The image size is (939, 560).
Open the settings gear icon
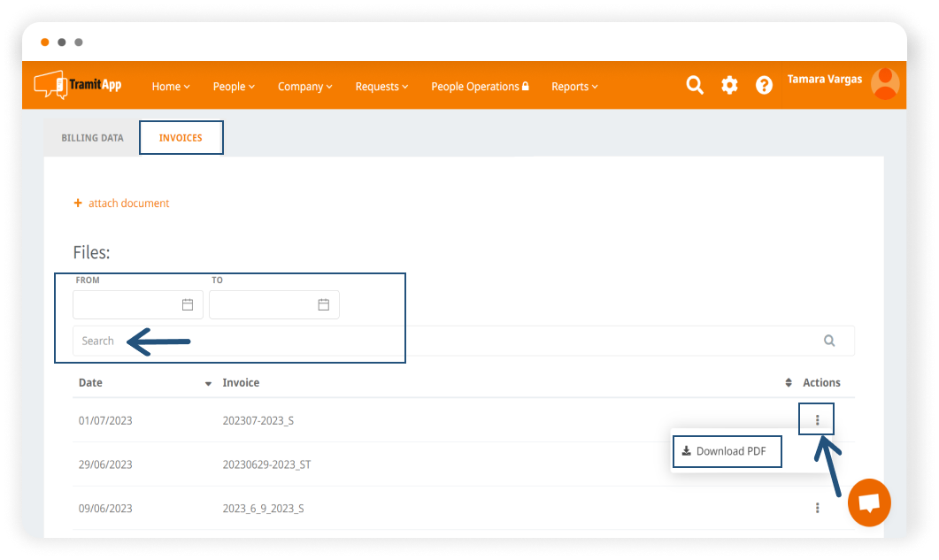pos(729,85)
